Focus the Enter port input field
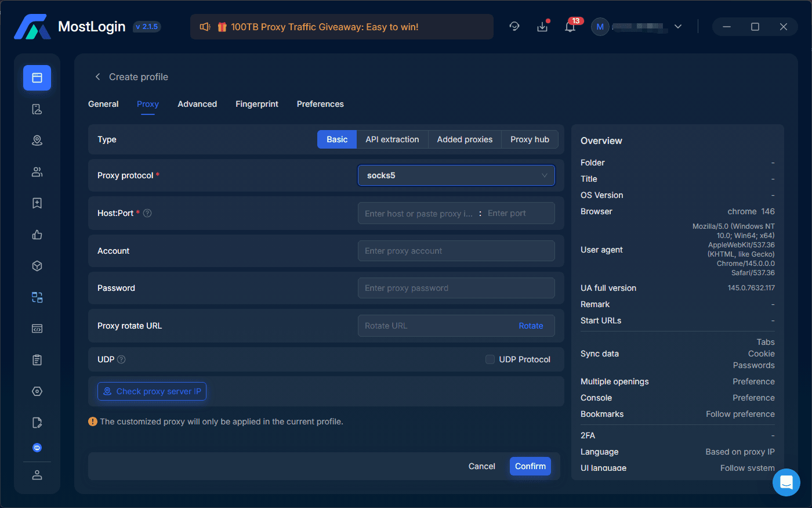The height and width of the screenshot is (508, 812). click(x=519, y=213)
